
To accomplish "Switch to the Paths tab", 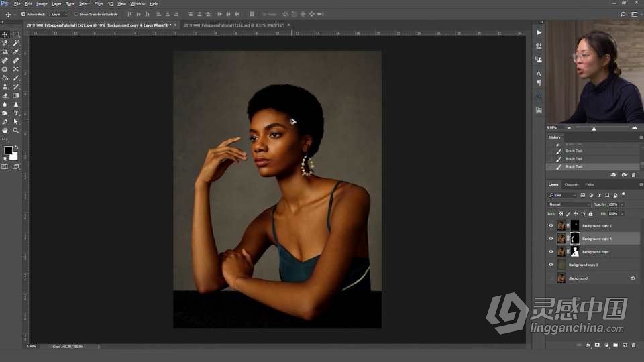I will [590, 185].
